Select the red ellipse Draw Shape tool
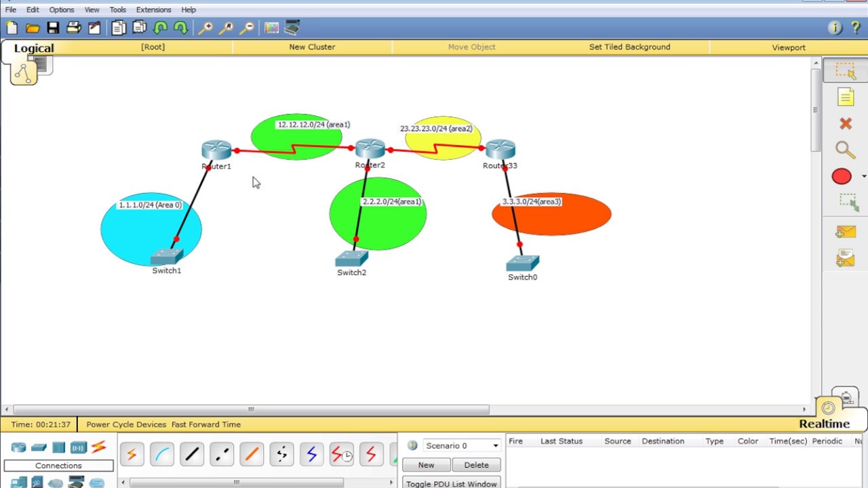Screen dimensions: 868x488 pos(842,176)
